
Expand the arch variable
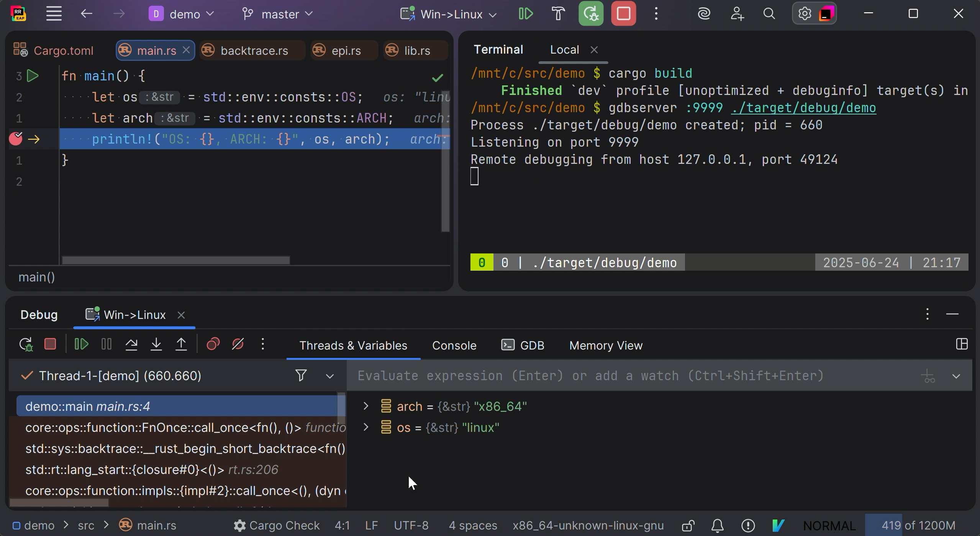tap(365, 406)
